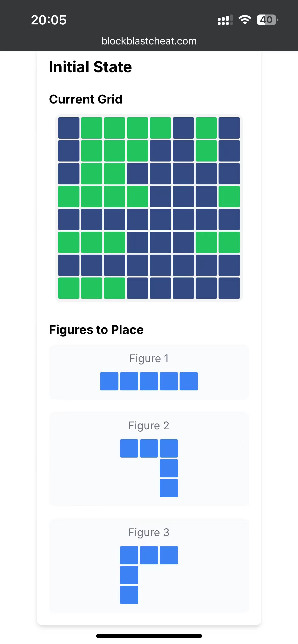Click the "Figures to Place" heading
The image size is (298, 644).
click(x=96, y=330)
